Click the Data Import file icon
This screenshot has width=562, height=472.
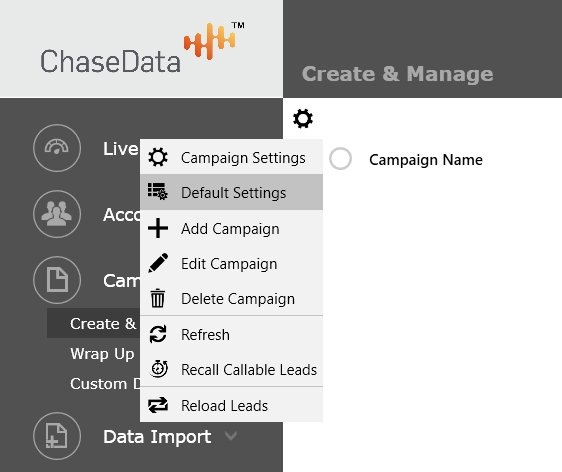57,436
